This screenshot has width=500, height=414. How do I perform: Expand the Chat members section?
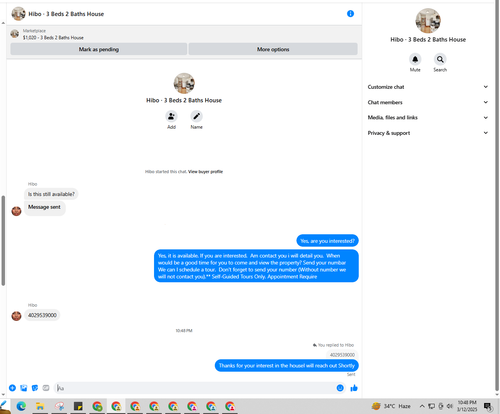coord(428,102)
